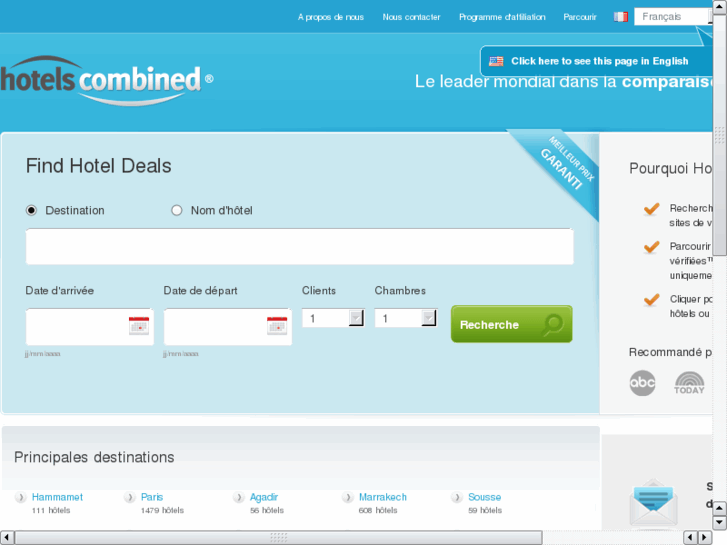The height and width of the screenshot is (545, 727).
Task: Open the Français language dropdown
Action: pos(673,17)
